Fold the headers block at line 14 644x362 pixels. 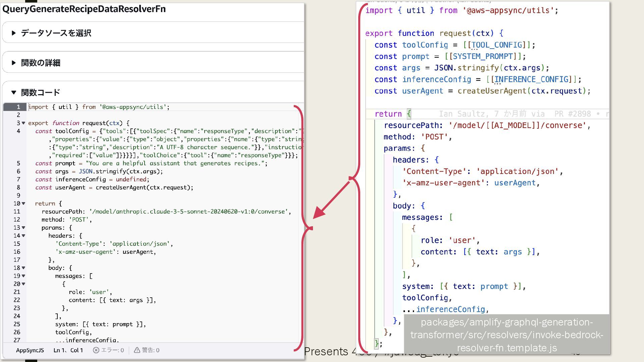click(x=23, y=236)
